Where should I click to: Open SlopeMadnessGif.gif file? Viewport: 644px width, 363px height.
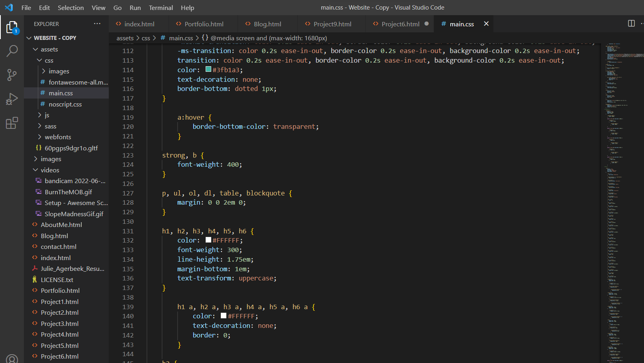[x=66, y=214]
